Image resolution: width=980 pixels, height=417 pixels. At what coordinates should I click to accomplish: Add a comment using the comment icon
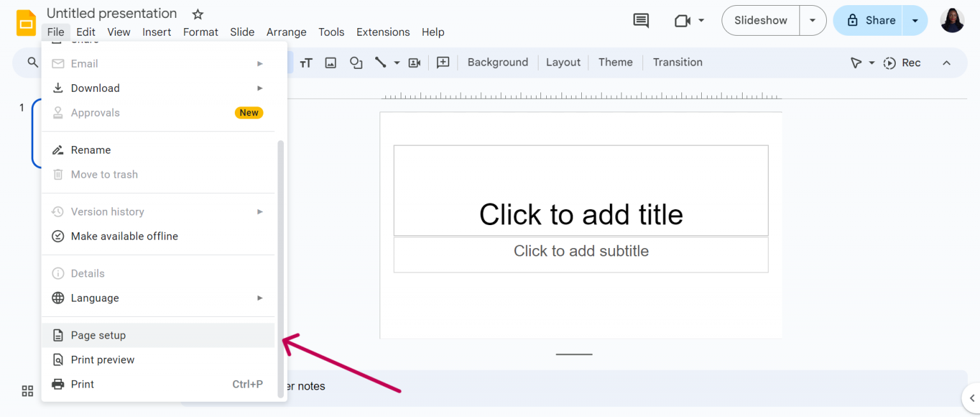coord(443,62)
